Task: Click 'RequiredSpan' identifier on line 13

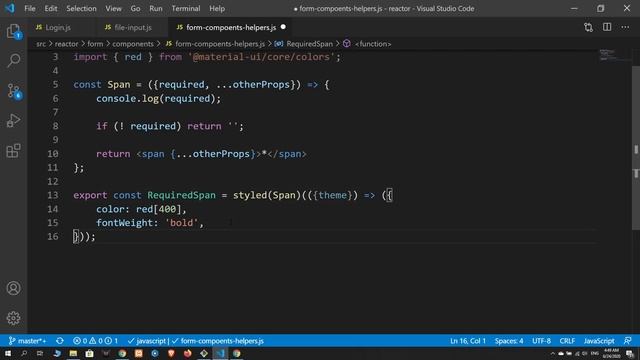Action: (181, 195)
